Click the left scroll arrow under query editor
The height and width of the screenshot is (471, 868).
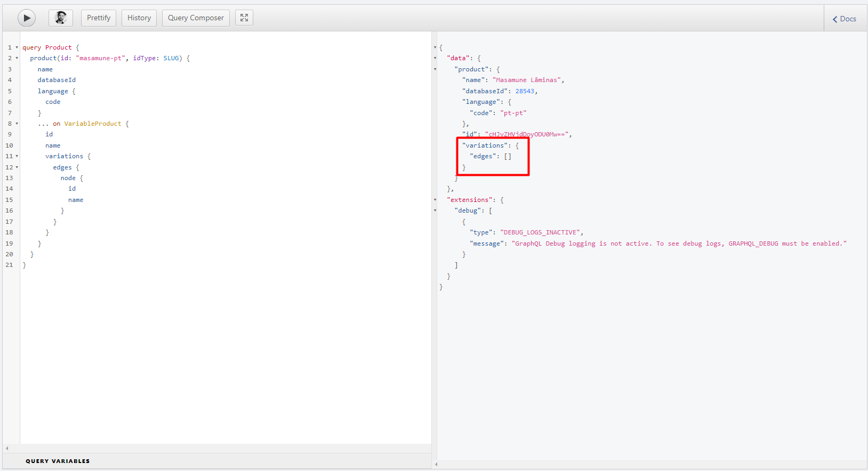pyautogui.click(x=7, y=449)
